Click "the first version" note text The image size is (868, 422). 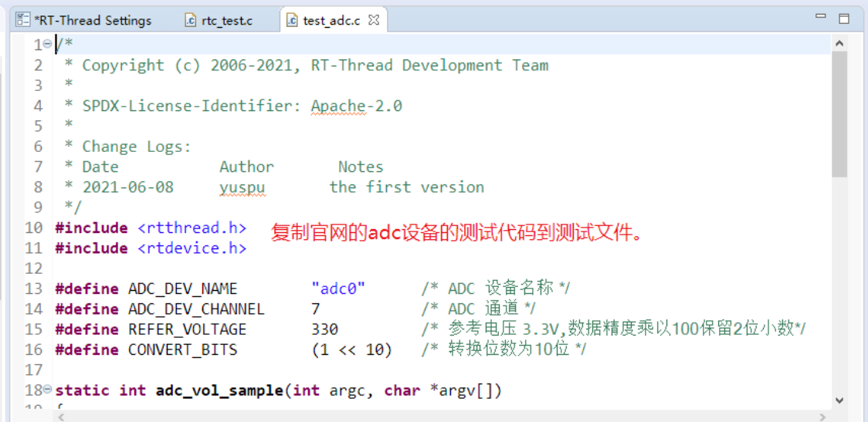[x=407, y=187]
